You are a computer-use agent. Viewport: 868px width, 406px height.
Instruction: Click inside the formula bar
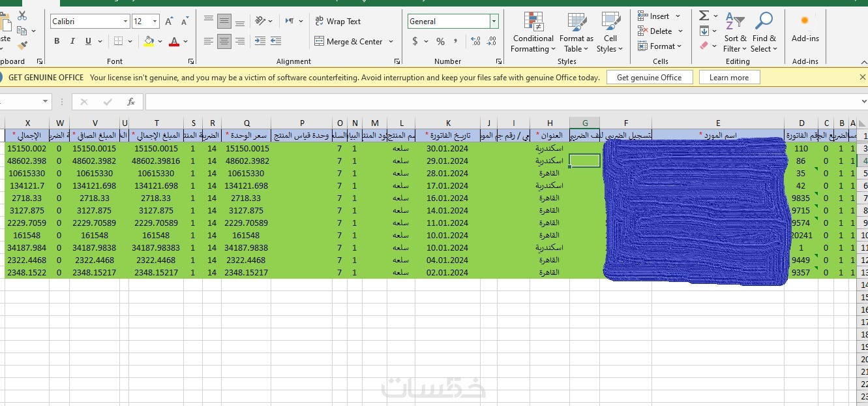tap(502, 102)
